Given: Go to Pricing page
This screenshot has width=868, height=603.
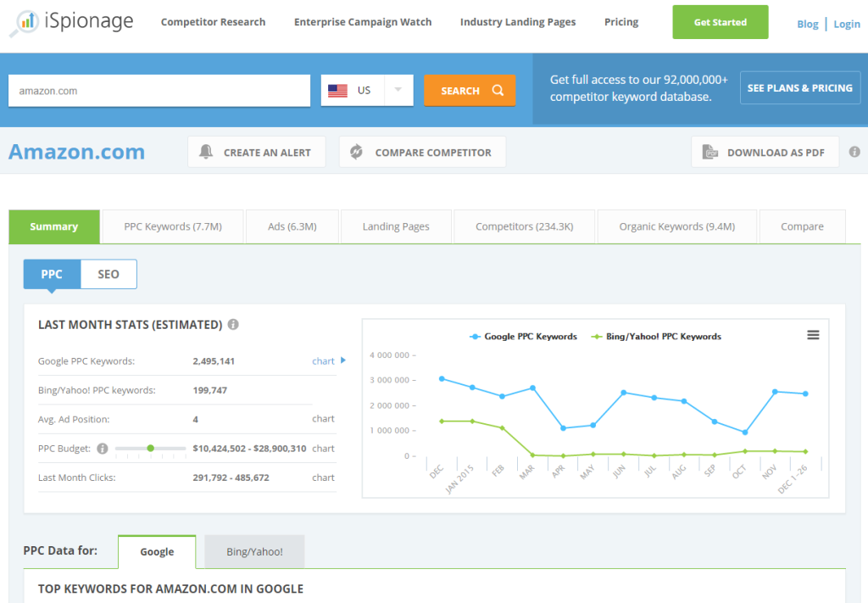Looking at the screenshot, I should click(621, 22).
